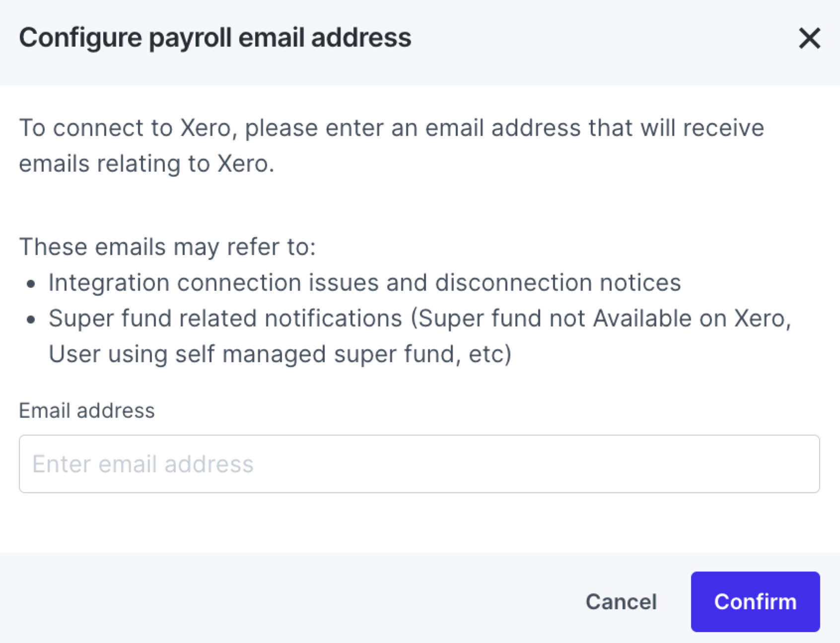Viewport: 840px width, 643px height.
Task: Click the "Configure payroll email address" title
Action: pyautogui.click(x=215, y=38)
